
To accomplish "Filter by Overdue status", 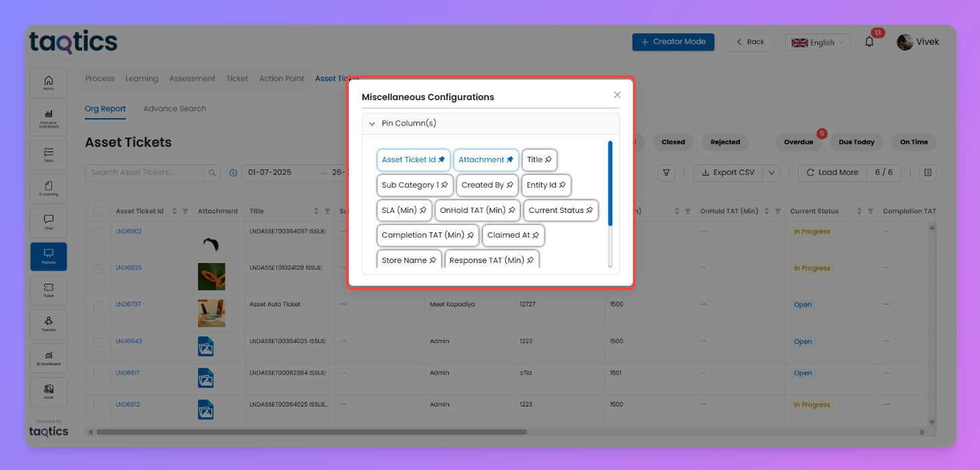I will coord(799,142).
